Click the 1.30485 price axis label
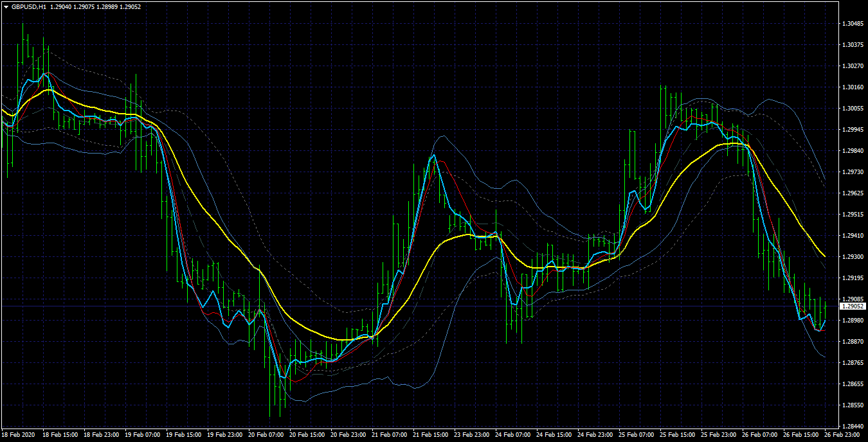 pyautogui.click(x=853, y=24)
